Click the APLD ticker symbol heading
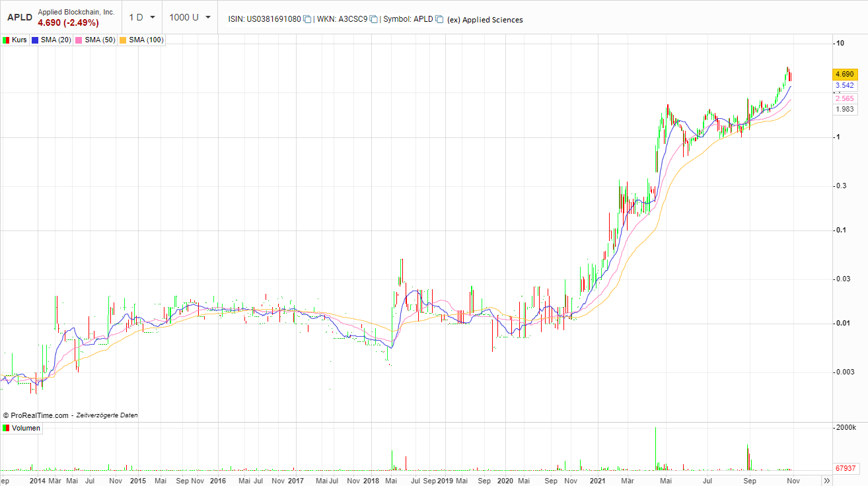 (x=20, y=17)
